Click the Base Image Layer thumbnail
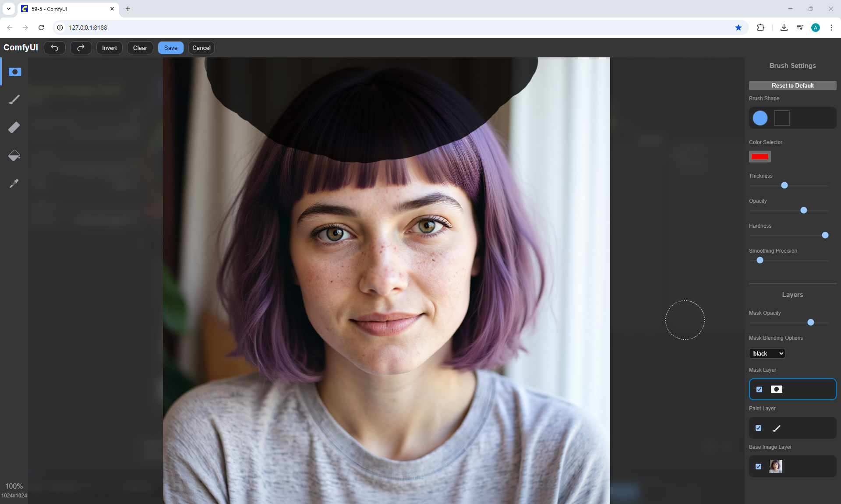This screenshot has height=504, width=841. point(776,466)
